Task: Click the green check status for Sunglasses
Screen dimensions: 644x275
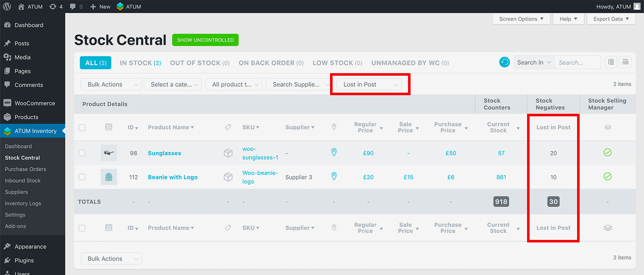Action: [x=608, y=153]
